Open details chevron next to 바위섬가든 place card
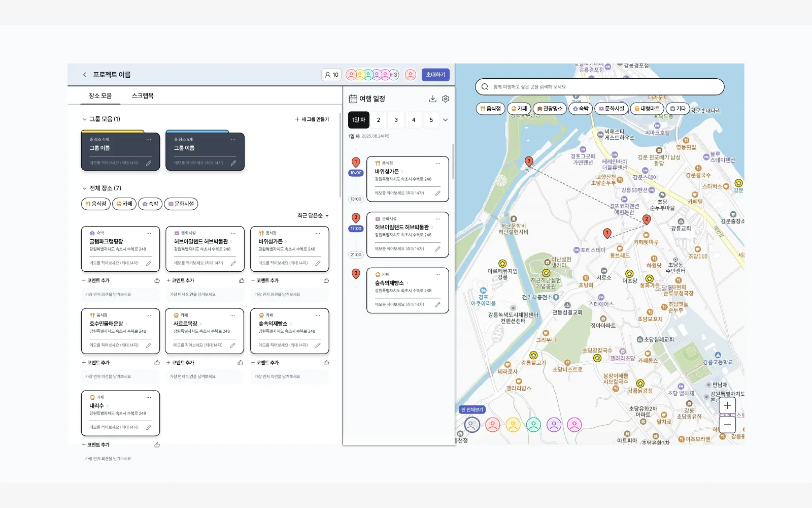The height and width of the screenshot is (508, 812). 286,242
